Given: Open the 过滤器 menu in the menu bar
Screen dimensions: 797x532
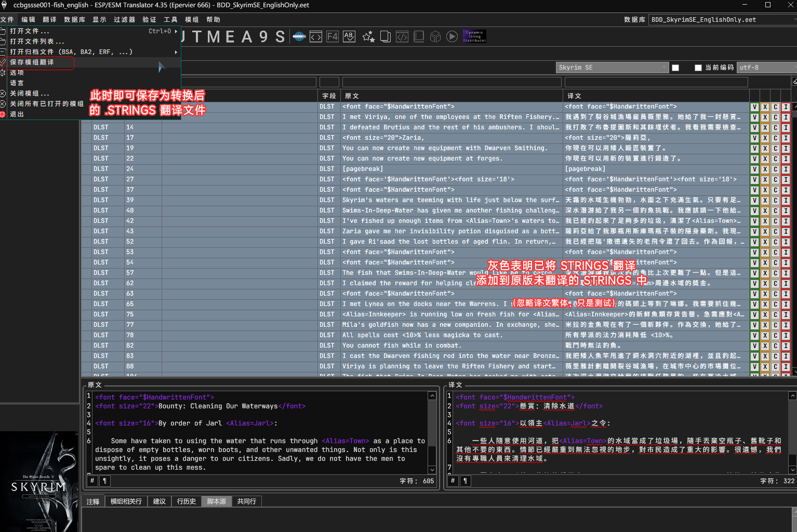Looking at the screenshot, I should 125,20.
